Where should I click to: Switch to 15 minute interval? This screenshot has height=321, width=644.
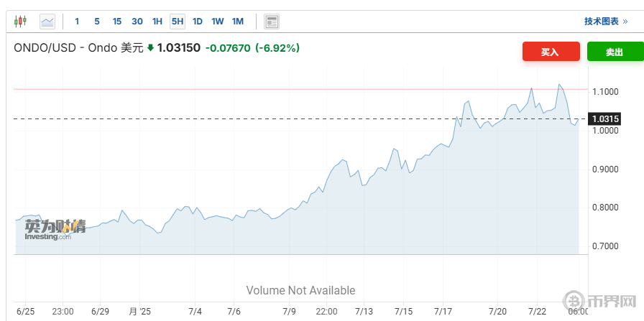(117, 22)
